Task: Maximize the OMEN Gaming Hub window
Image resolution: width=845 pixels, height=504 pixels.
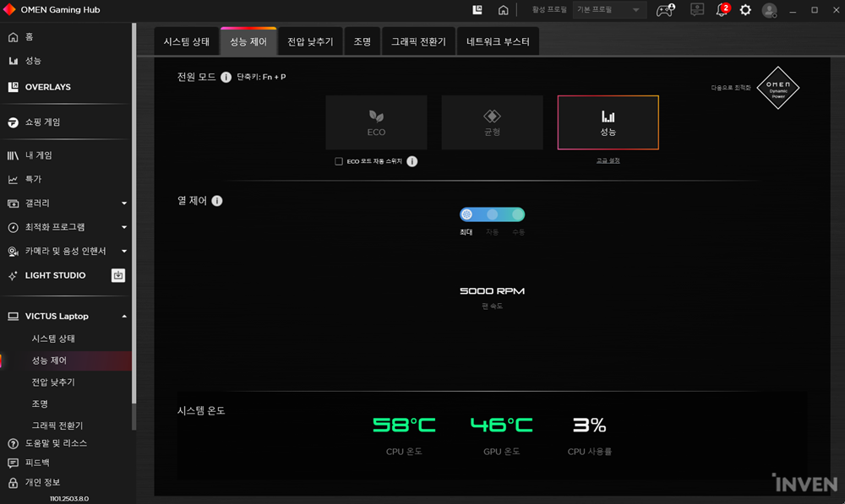Action: click(x=815, y=9)
